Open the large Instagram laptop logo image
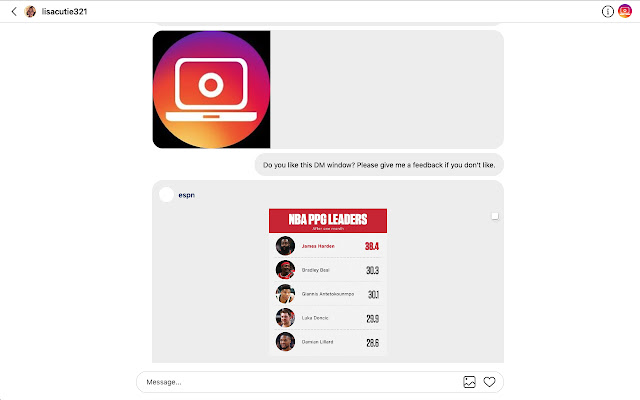The height and width of the screenshot is (400, 640). 211,89
